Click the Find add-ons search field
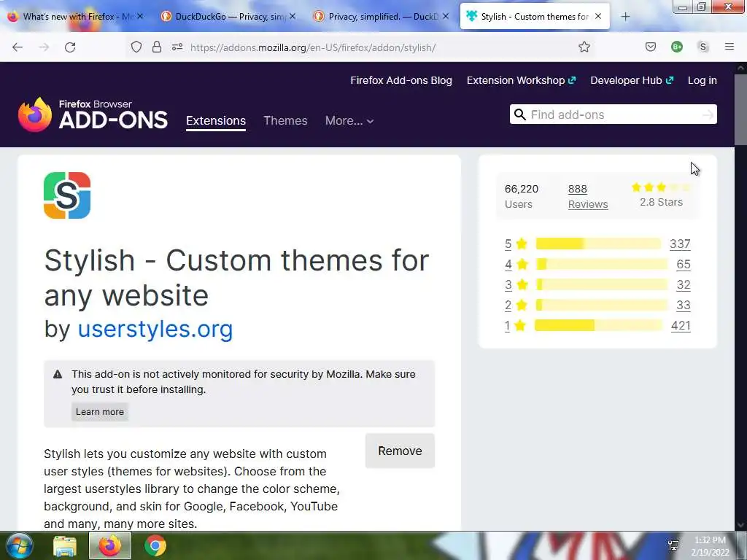 (613, 114)
